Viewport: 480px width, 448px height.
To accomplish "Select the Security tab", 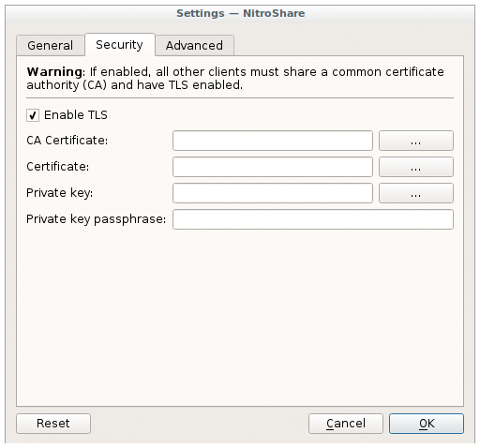I will coord(120,45).
